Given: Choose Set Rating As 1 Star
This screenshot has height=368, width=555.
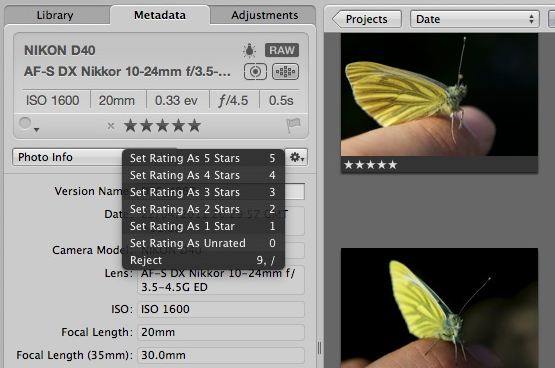Looking at the screenshot, I should (203, 226).
